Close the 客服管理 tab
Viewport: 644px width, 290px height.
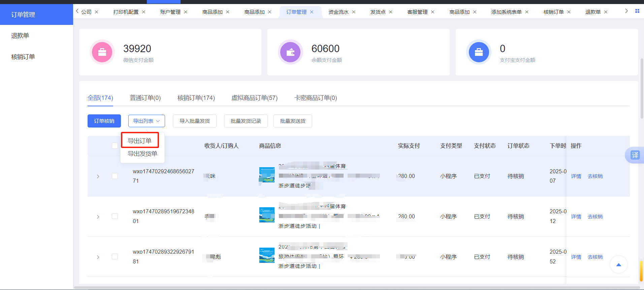(432, 12)
